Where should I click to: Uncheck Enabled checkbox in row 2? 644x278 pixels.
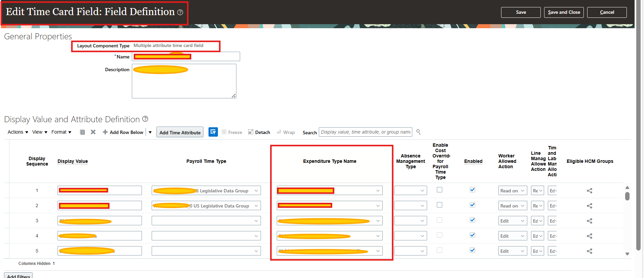tap(472, 205)
